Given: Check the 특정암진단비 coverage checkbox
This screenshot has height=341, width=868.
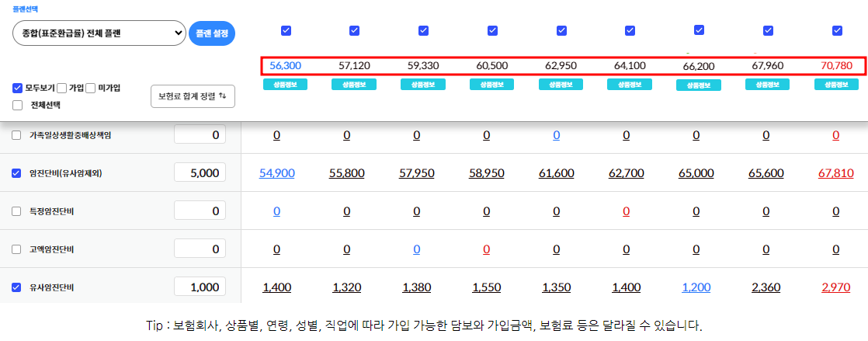Looking at the screenshot, I should 16,211.
